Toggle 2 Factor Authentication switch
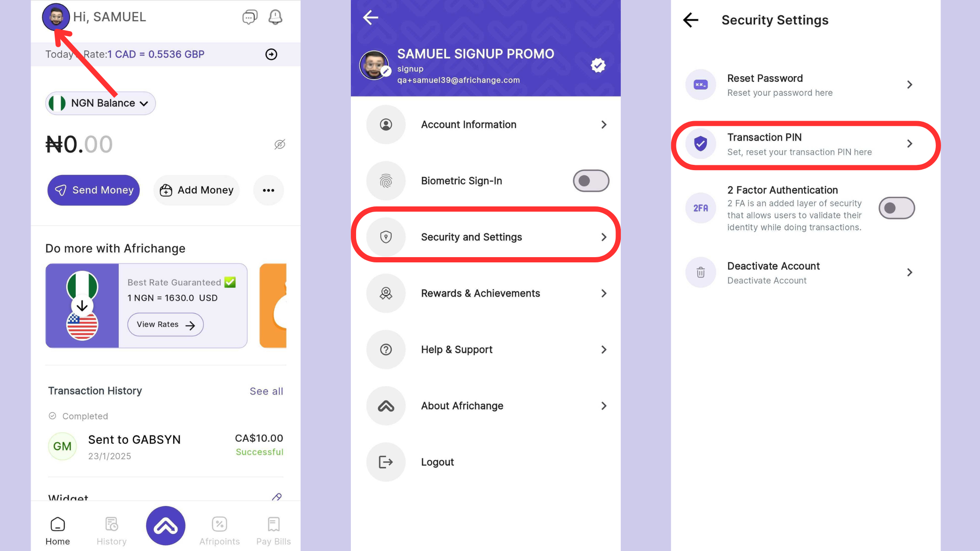This screenshot has width=980, height=551. (897, 208)
